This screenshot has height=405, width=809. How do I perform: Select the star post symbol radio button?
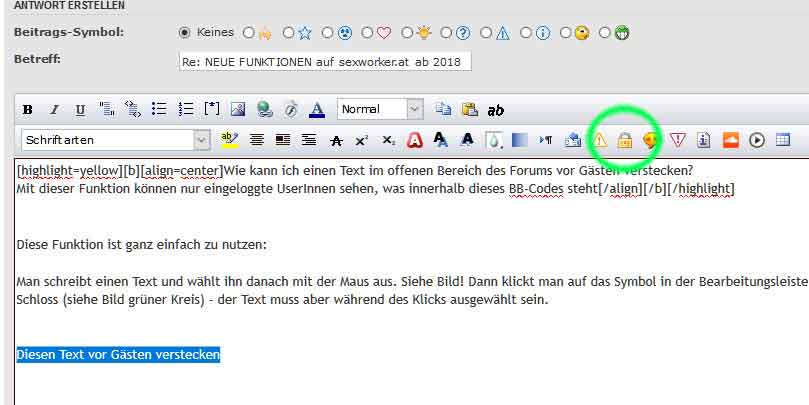tap(289, 33)
